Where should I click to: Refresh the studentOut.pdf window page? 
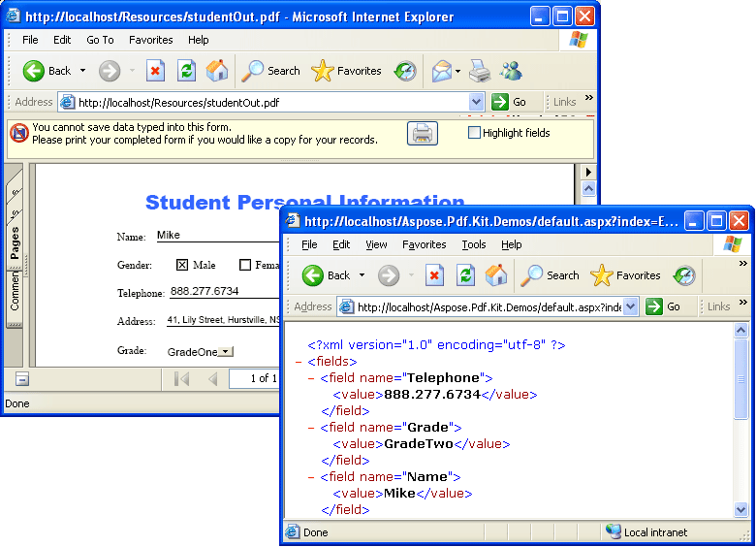[186, 71]
